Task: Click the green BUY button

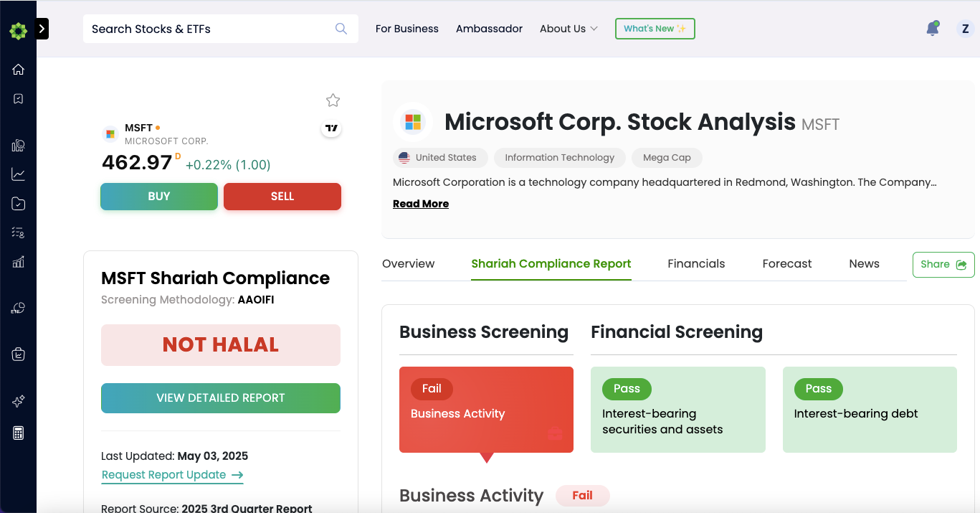Action: 159,197
